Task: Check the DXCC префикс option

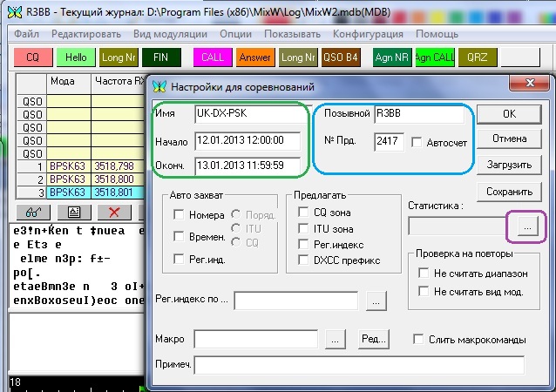Action: (x=303, y=260)
